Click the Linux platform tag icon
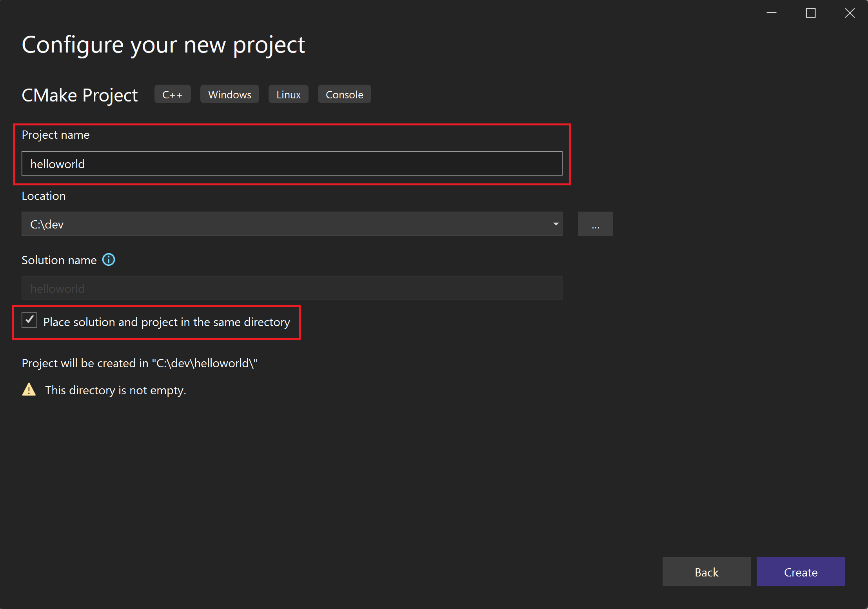 (288, 94)
